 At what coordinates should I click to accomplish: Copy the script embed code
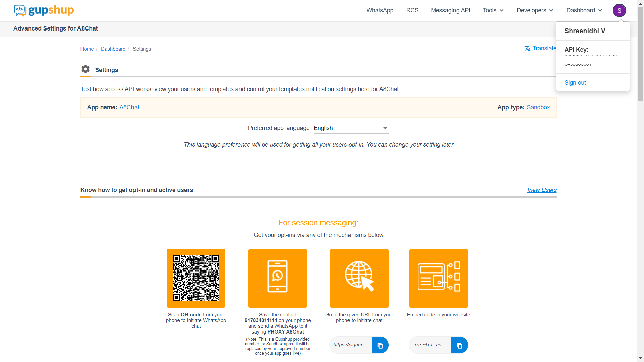(459, 345)
